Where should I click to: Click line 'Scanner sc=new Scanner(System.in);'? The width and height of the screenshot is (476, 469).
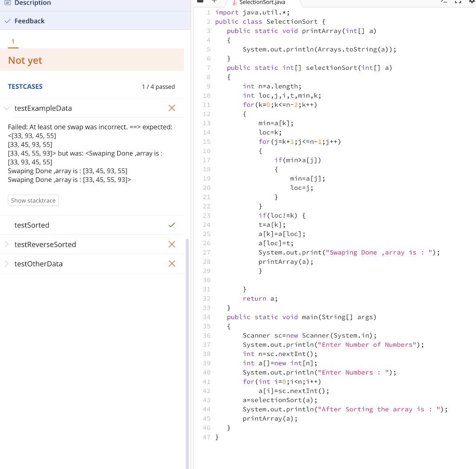coord(309,335)
